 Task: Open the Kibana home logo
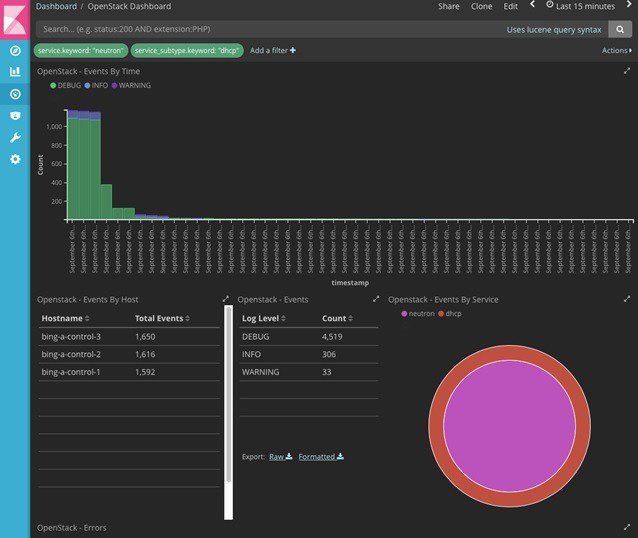point(15,20)
